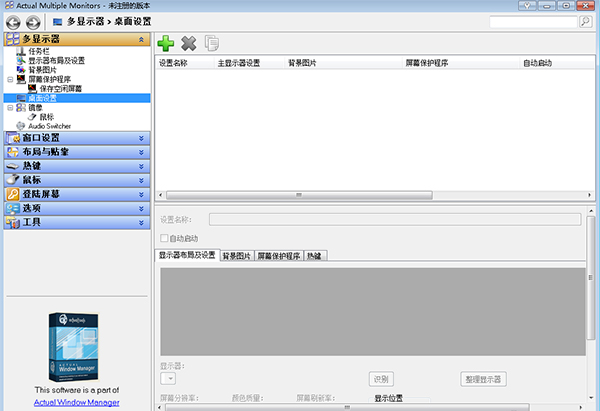Image resolution: width=600 pixels, height=411 pixels.
Task: Click the 背景图片 tree icon
Action: 21,70
